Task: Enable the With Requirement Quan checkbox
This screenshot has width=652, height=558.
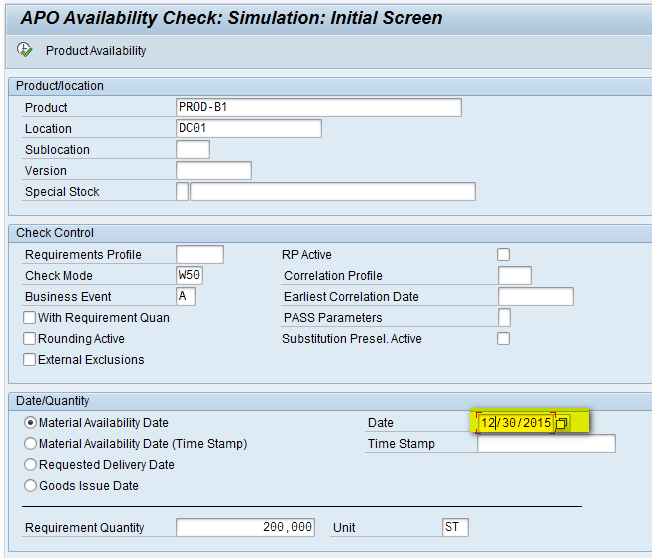Action: [x=30, y=318]
